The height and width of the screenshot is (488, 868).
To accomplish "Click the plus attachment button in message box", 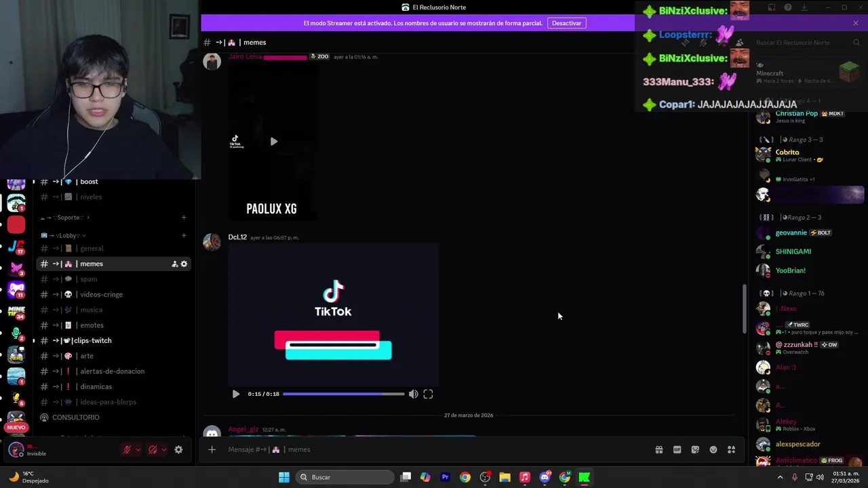I will [212, 449].
